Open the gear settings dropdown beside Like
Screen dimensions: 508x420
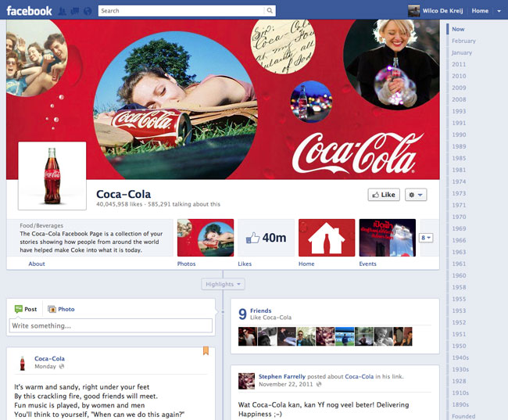416,195
